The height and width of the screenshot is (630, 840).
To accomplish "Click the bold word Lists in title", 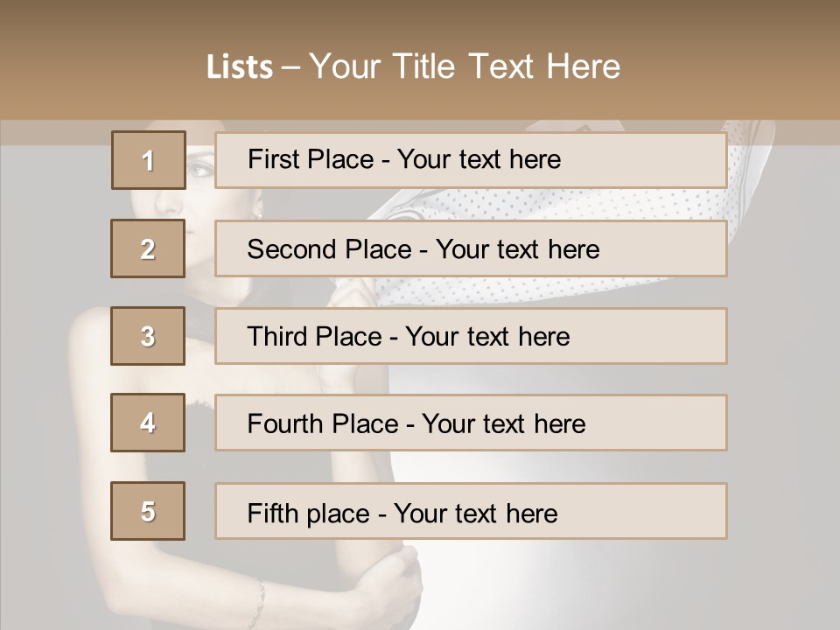I will [240, 67].
